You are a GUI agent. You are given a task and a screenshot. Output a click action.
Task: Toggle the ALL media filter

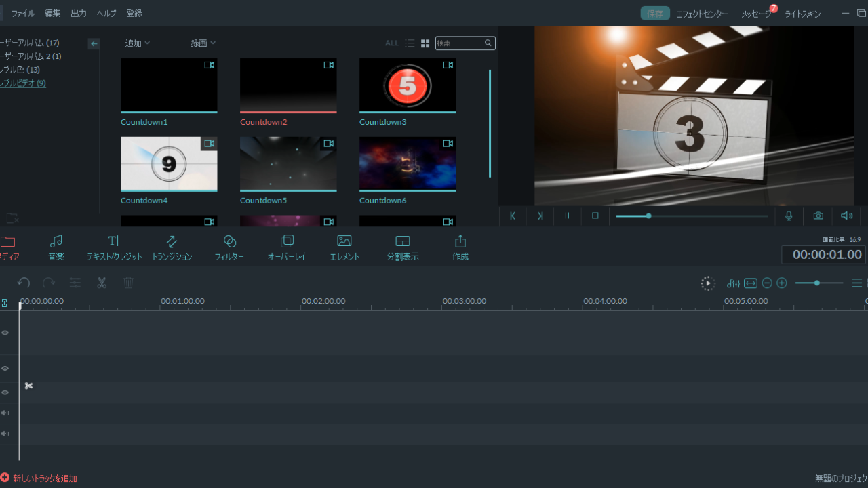click(392, 43)
